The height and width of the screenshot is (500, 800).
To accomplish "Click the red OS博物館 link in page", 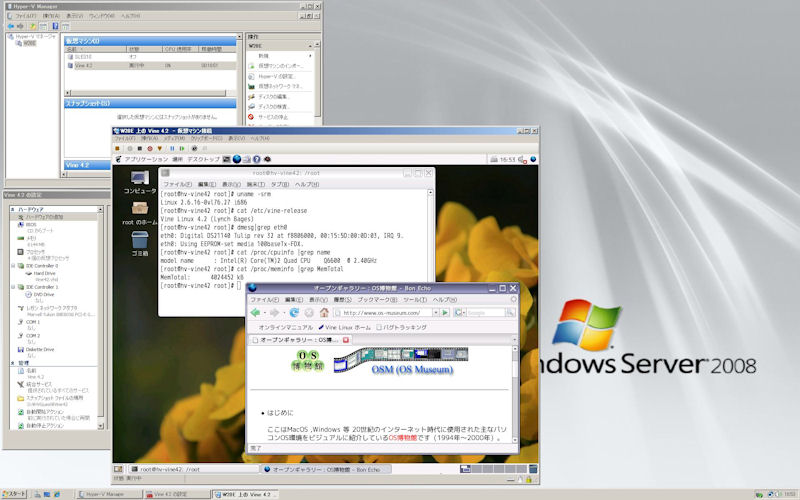I will (x=403, y=437).
